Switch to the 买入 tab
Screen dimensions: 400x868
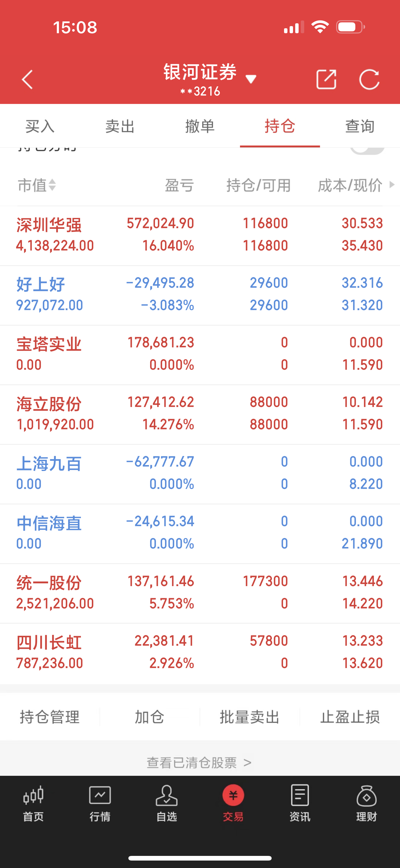[40, 126]
